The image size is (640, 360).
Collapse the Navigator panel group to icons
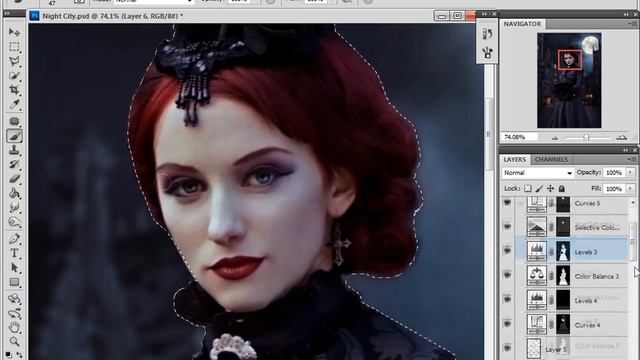[x=626, y=14]
